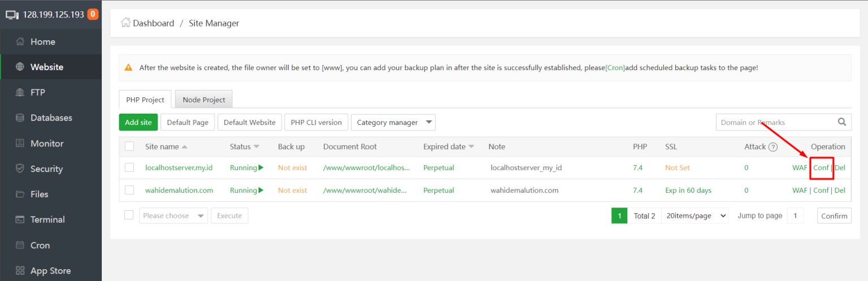Switch to the PHP Project tab
Image resolution: width=868 pixels, height=281 pixels.
[145, 100]
